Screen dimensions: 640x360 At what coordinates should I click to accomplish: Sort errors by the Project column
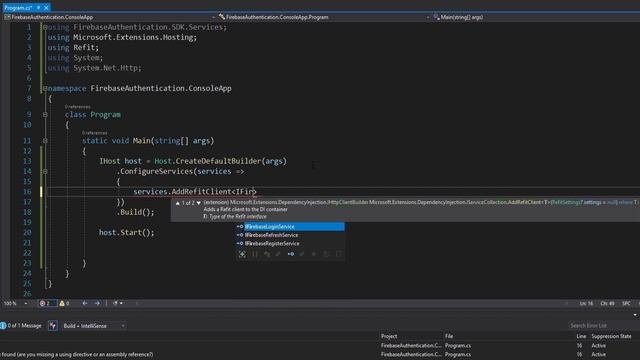pos(389,336)
